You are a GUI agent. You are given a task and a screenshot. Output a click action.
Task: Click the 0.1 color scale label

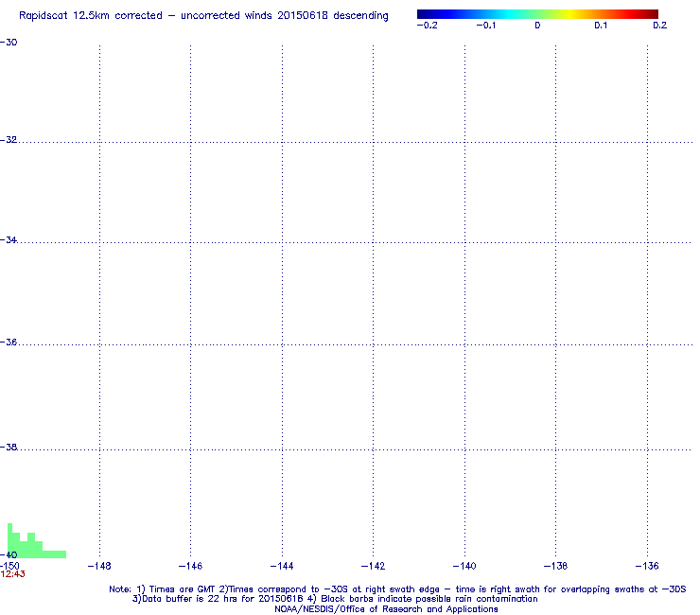coord(601,26)
